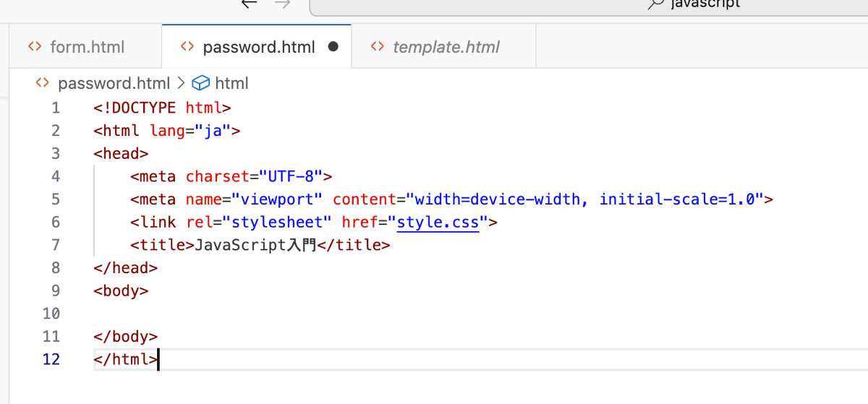Click the file icon on template.html tab

pos(377,47)
